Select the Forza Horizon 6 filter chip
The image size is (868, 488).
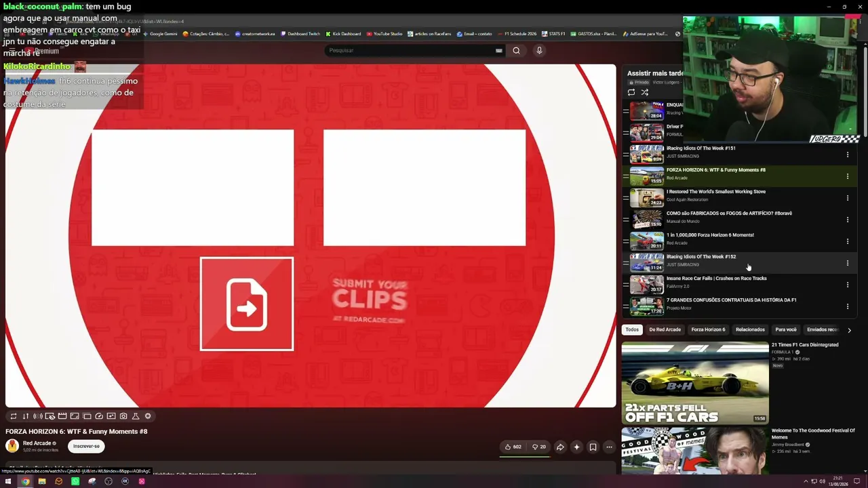[x=708, y=330]
